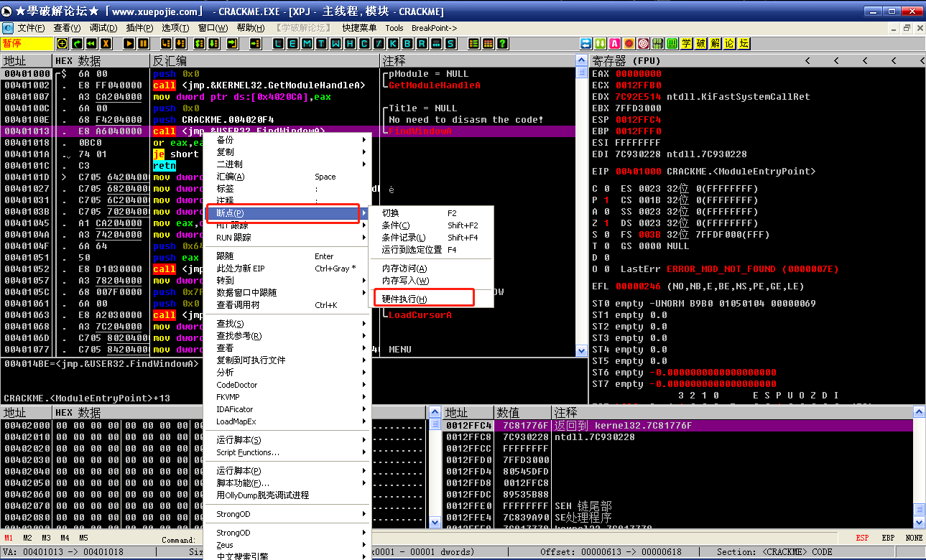Click the 注释 column header in disassembly pane
The image size is (926, 560).
point(478,61)
